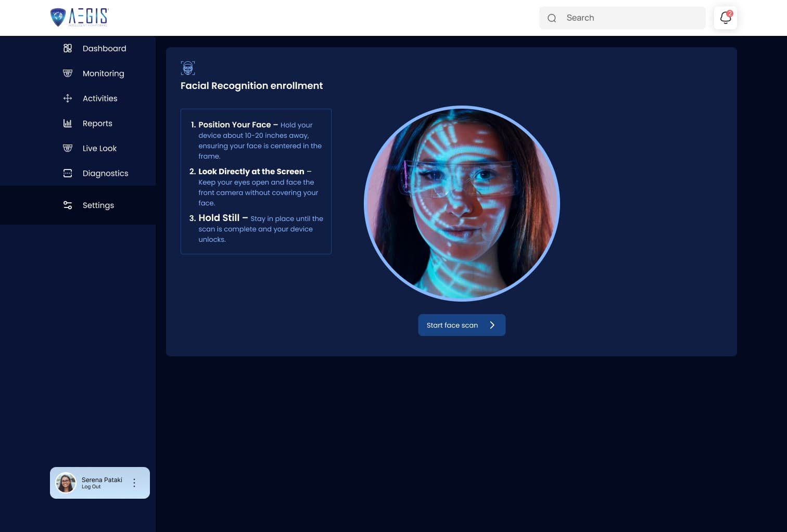The width and height of the screenshot is (787, 532).
Task: Click the chevron arrow on Start face scan
Action: (492, 325)
